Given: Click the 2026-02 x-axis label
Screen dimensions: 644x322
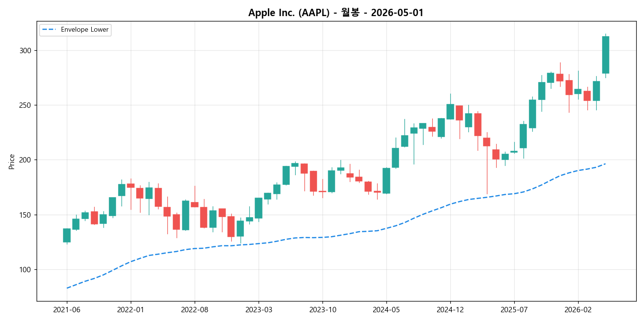Looking at the screenshot, I should pos(578,309).
